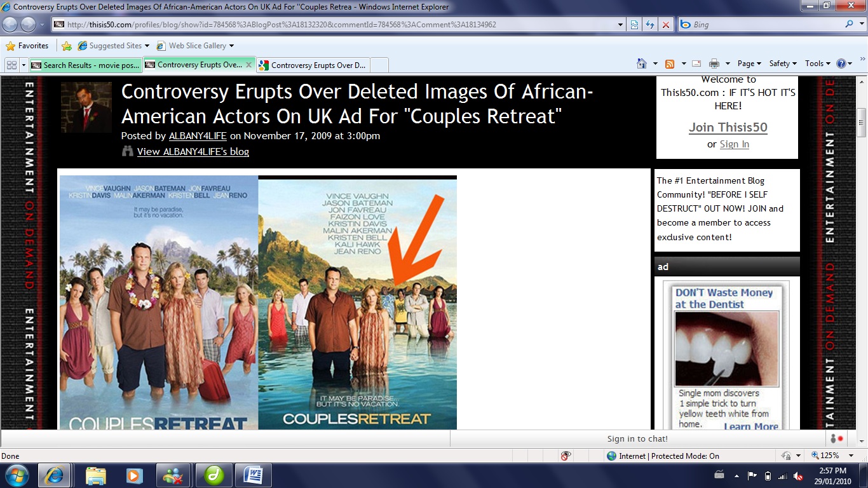
Task: Click the search magnifier icon
Action: [x=849, y=24]
